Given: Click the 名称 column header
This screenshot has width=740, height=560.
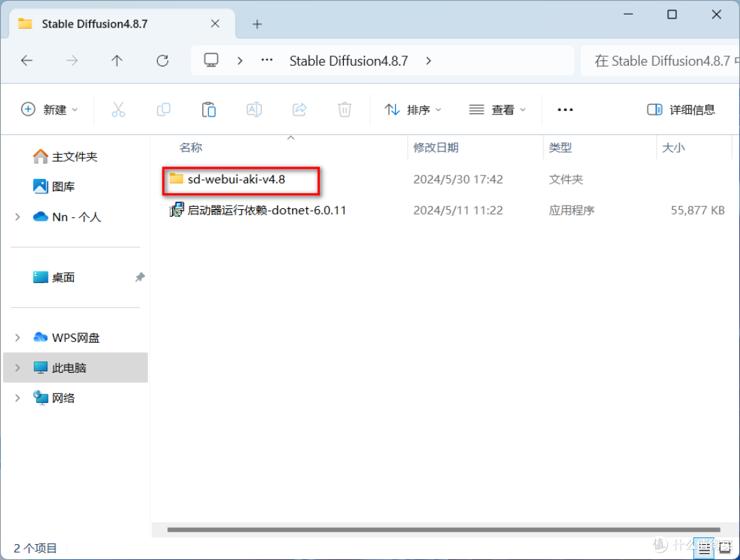Looking at the screenshot, I should coord(190,147).
